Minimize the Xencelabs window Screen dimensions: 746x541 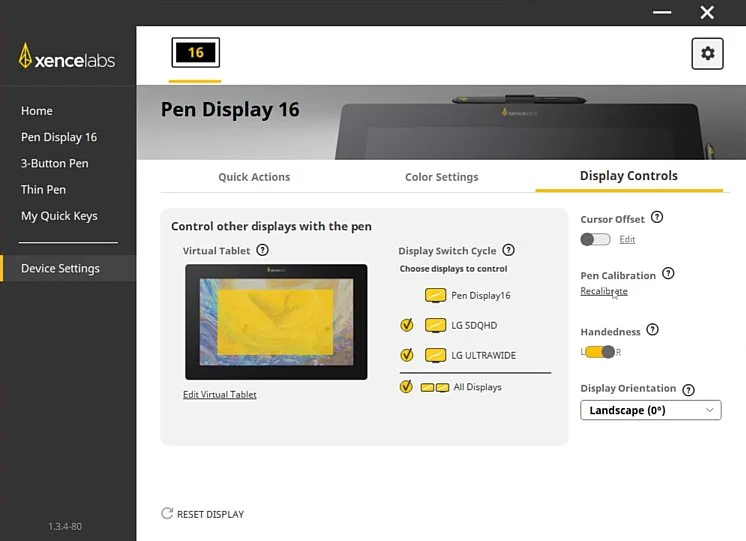click(662, 12)
